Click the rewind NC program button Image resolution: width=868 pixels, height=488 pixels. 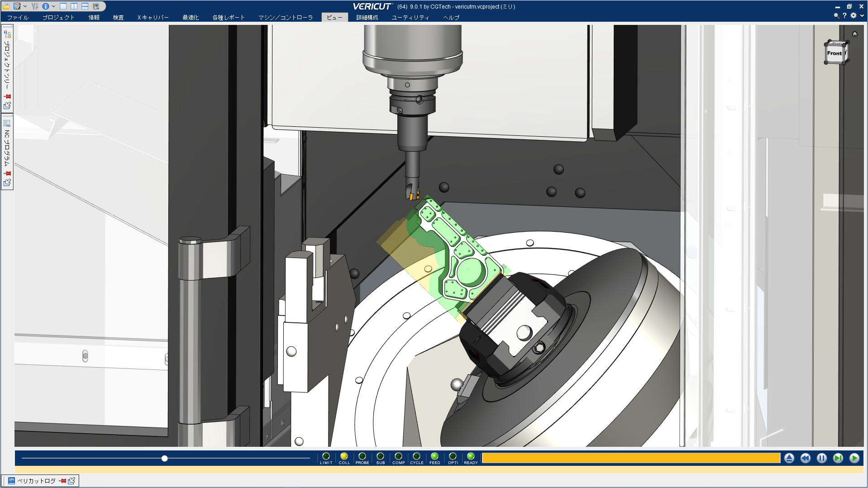coord(806,458)
